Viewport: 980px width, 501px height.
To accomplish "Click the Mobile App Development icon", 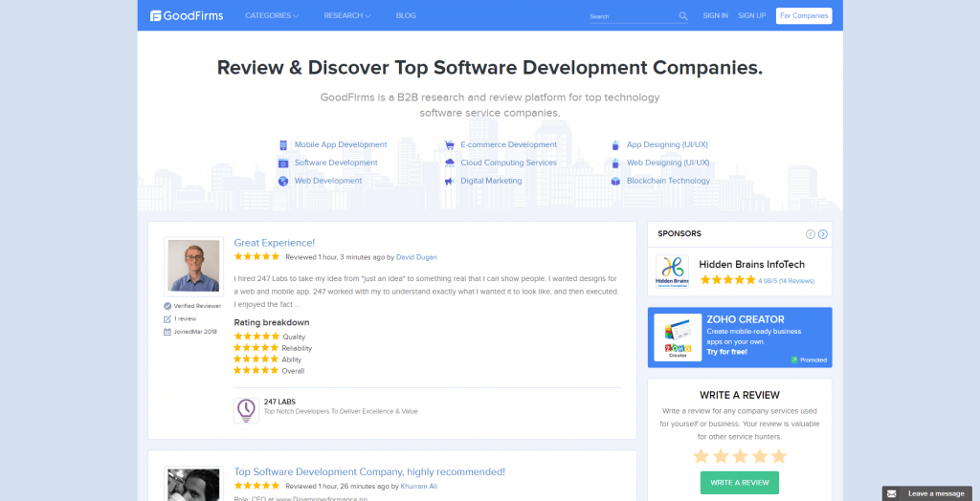I will pos(283,145).
